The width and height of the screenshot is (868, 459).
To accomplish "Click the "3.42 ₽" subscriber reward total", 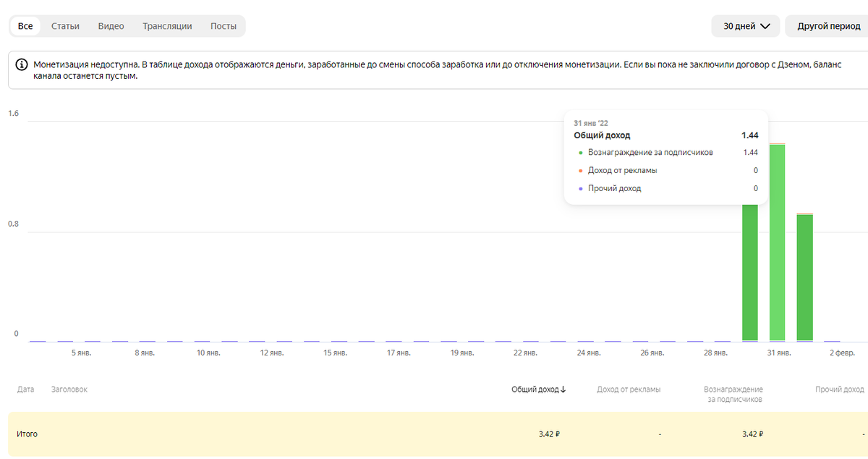I will (x=753, y=434).
